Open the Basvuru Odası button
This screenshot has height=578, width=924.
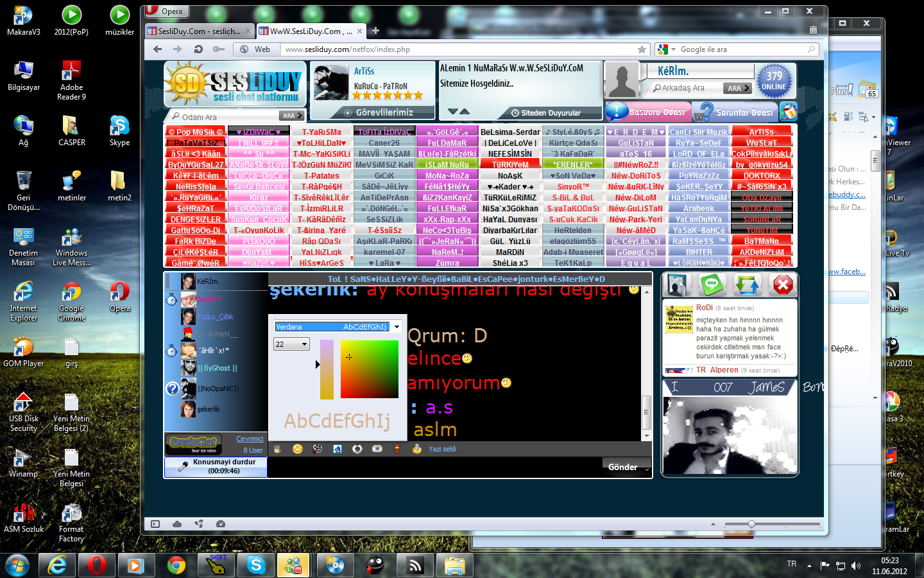pyautogui.click(x=648, y=112)
